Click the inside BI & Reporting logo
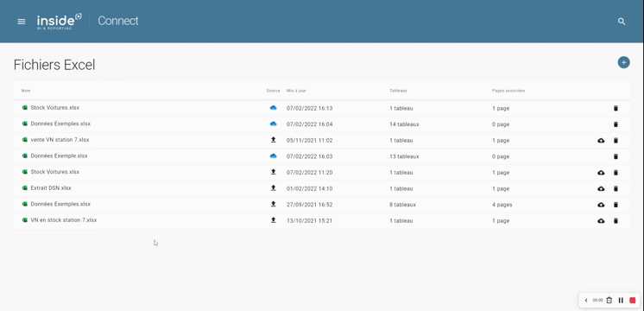 (60, 22)
